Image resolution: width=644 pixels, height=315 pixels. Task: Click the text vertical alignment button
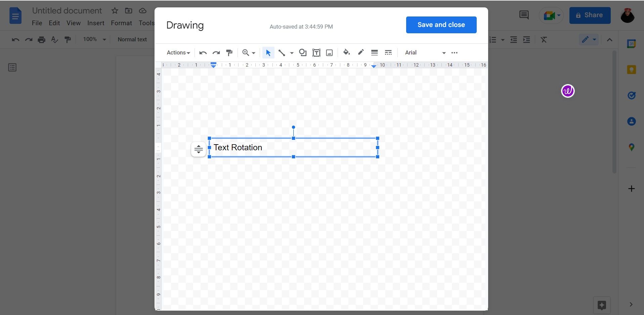coord(199,149)
